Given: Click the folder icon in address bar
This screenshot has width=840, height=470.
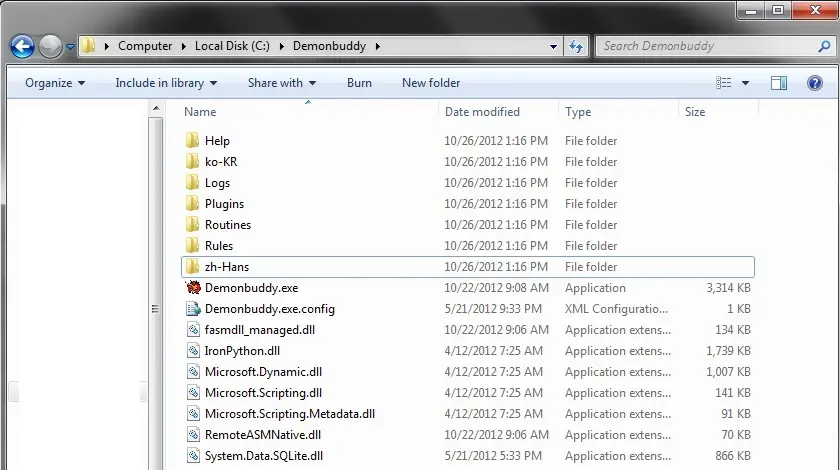Looking at the screenshot, I should [x=89, y=46].
